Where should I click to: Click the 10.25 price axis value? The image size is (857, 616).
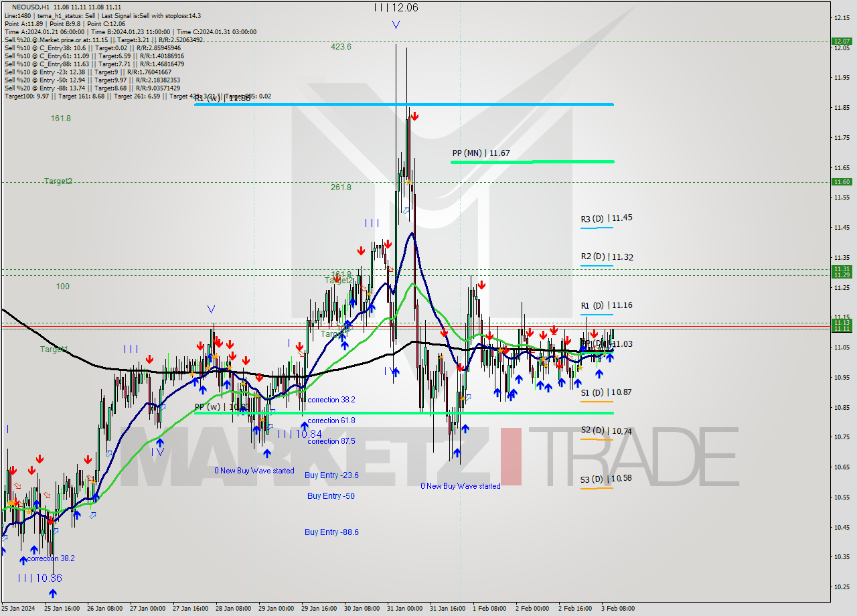point(842,587)
